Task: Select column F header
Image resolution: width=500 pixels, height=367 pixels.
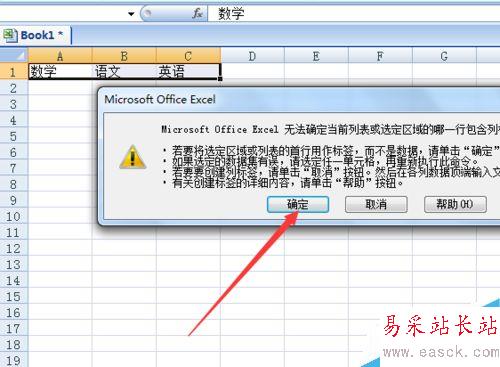Action: click(380, 56)
